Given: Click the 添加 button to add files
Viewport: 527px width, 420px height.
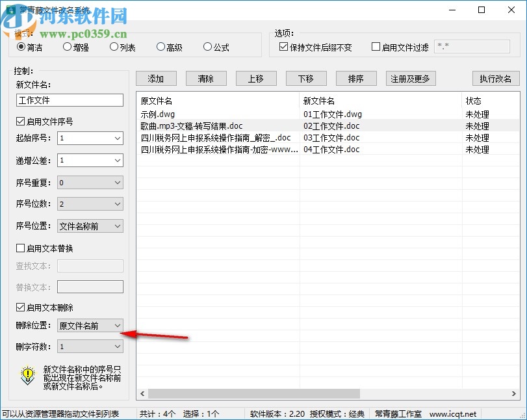Looking at the screenshot, I should click(x=156, y=78).
